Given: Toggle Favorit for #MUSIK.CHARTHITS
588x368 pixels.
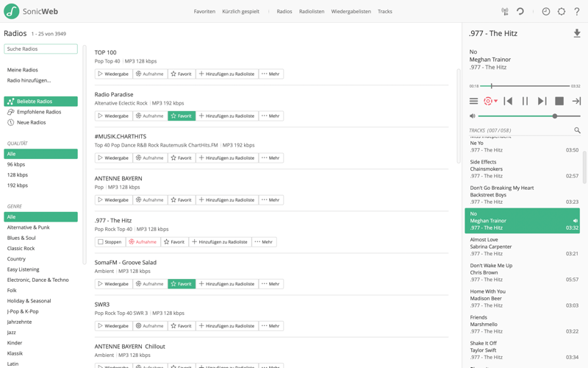Looking at the screenshot, I should [182, 158].
